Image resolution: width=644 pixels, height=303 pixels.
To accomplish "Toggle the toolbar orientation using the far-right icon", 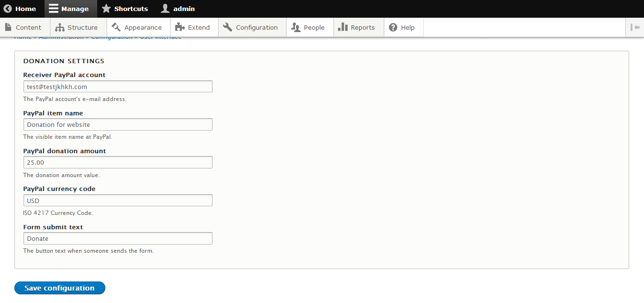I will click(635, 27).
